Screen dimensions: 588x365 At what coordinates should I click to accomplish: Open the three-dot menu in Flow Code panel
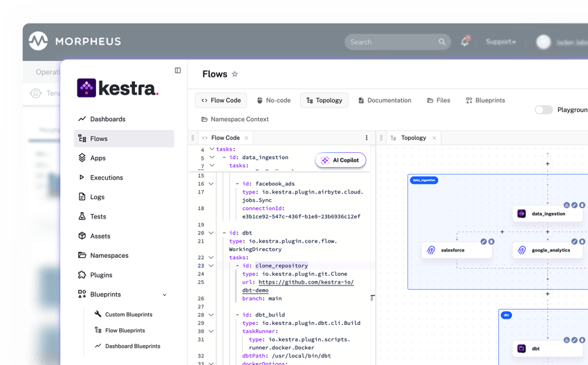[367, 138]
